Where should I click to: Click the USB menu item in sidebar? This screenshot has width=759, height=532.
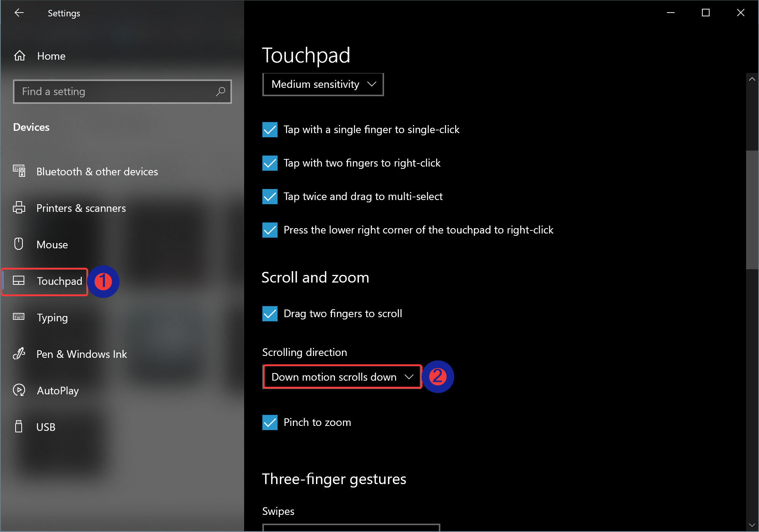(46, 426)
